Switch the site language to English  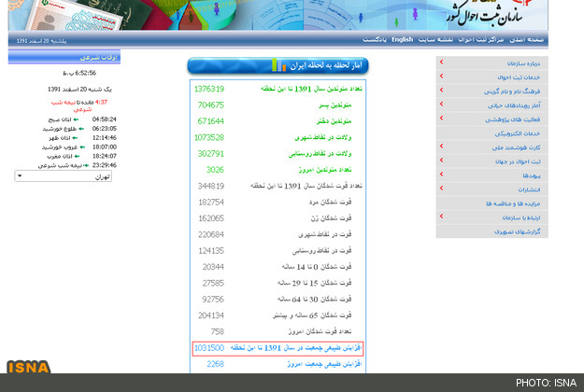pyautogui.click(x=402, y=39)
